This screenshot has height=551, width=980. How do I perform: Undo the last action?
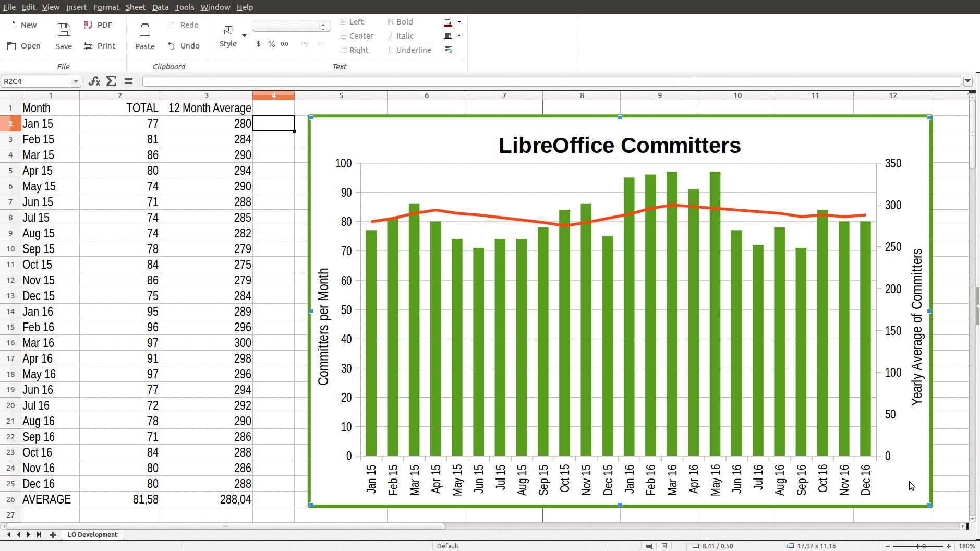pyautogui.click(x=183, y=46)
